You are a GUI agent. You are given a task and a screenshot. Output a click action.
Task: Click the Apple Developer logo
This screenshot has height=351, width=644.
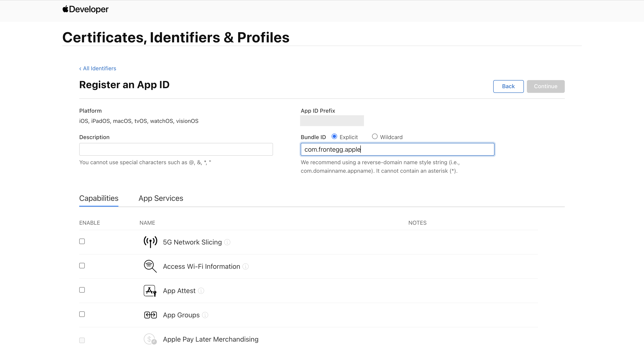(85, 9)
